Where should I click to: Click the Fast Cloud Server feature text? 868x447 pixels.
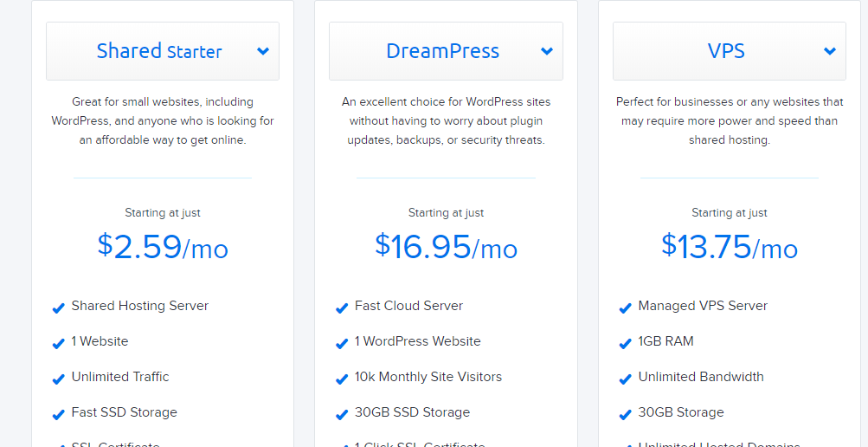tap(408, 306)
